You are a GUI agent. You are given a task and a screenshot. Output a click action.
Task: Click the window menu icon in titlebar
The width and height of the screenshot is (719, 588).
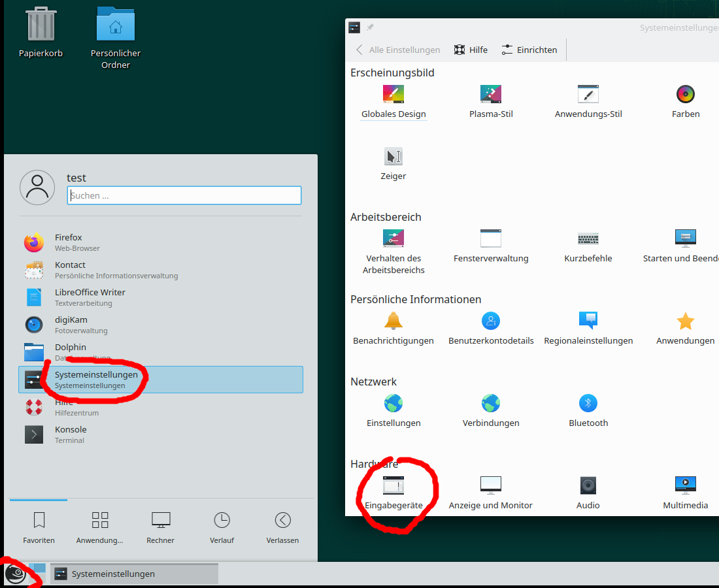click(354, 27)
